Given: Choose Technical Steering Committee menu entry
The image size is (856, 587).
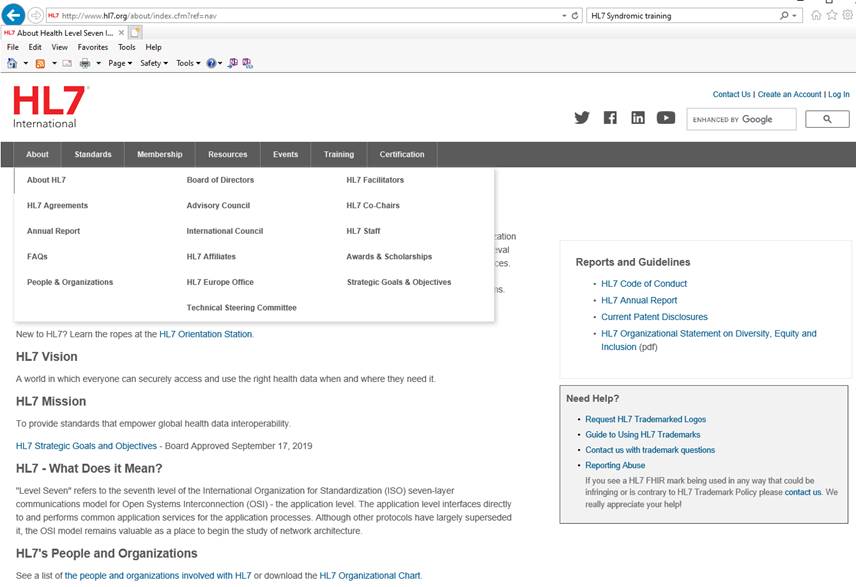Looking at the screenshot, I should (242, 308).
